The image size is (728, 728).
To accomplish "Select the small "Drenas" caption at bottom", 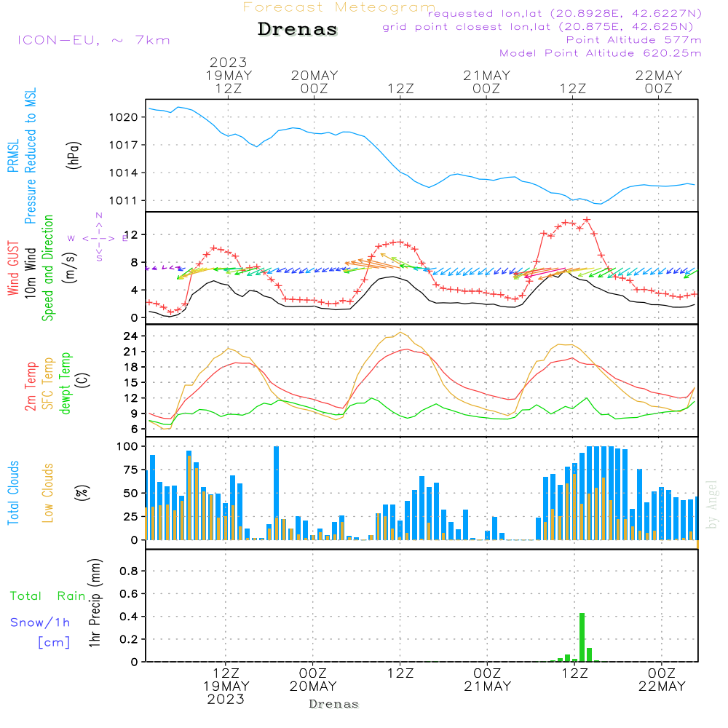I will point(334,704).
